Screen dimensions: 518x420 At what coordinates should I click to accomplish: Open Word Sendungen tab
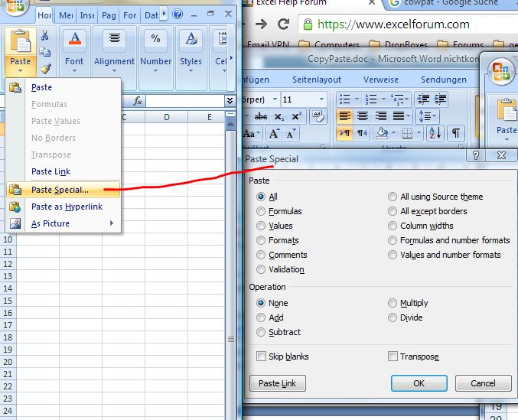click(443, 80)
